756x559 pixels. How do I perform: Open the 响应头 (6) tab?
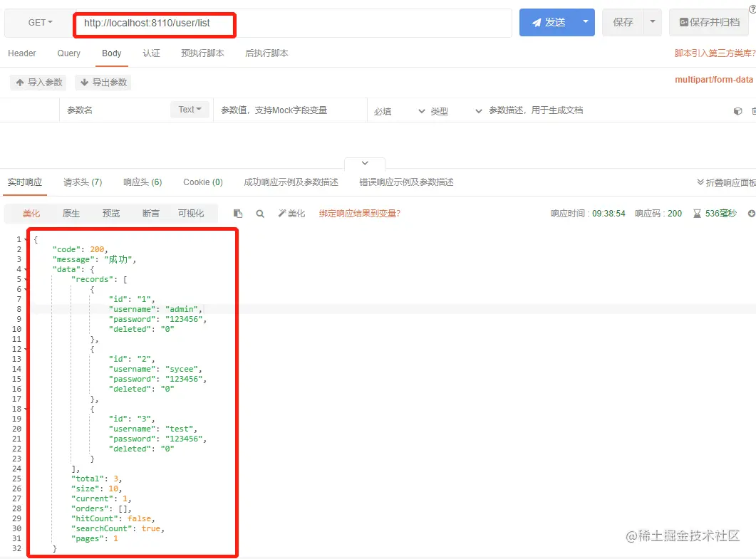click(143, 182)
